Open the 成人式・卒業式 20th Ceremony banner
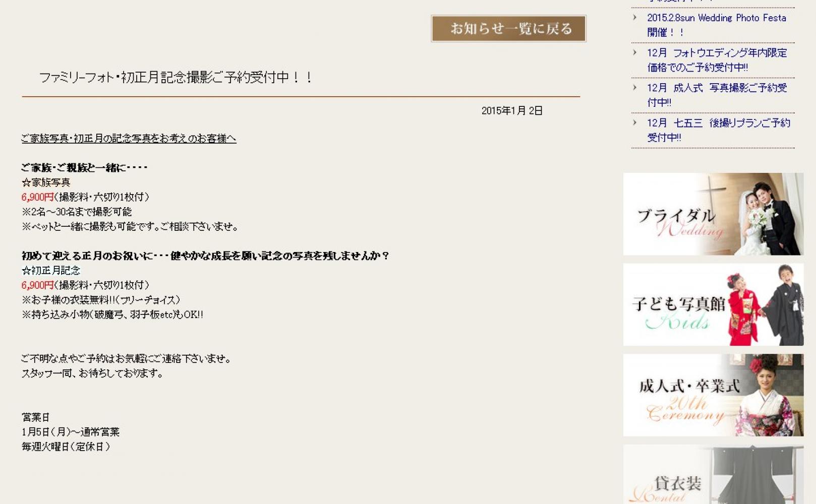The width and height of the screenshot is (816, 504). click(713, 395)
